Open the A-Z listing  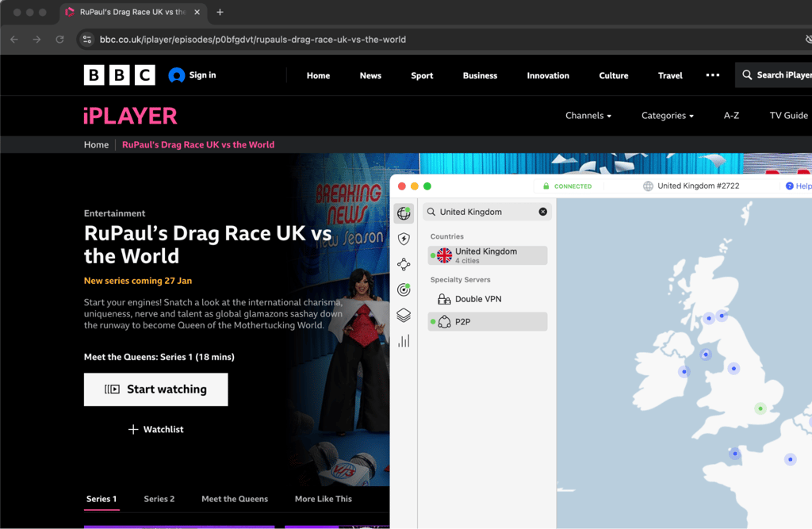731,116
